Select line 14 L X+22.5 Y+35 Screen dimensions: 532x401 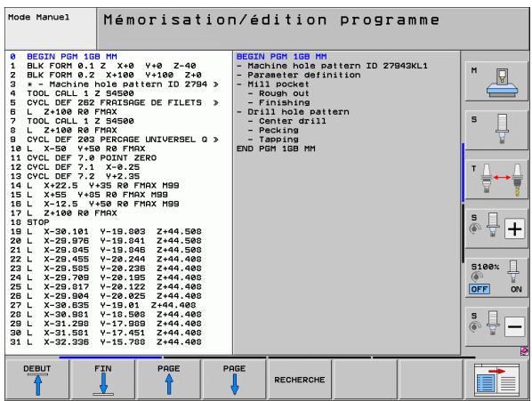[x=94, y=186]
